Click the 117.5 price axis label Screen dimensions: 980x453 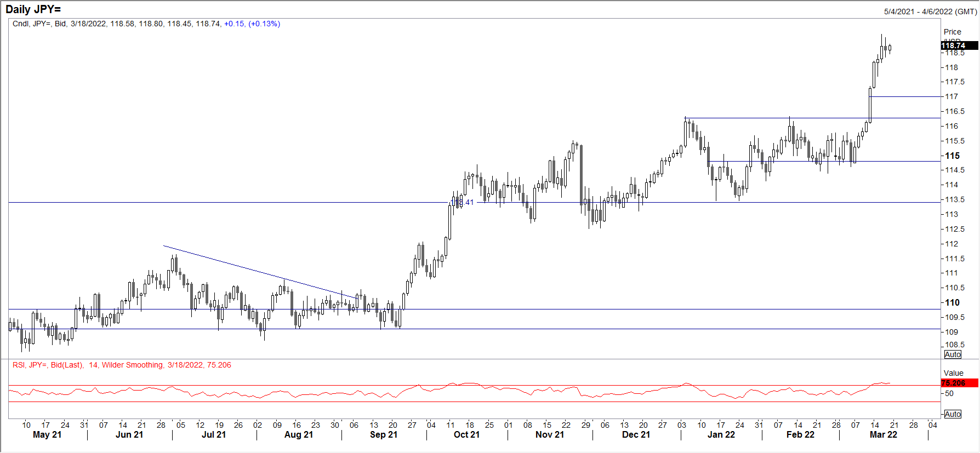(955, 82)
